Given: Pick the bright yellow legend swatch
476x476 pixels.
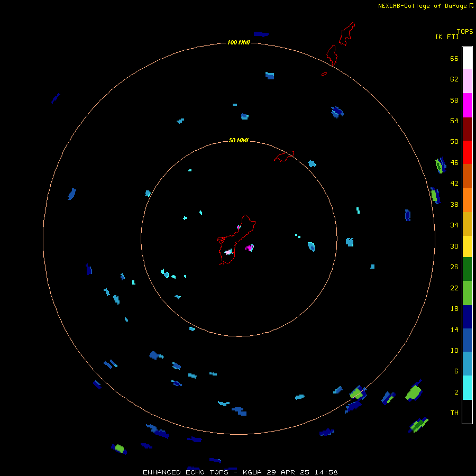Looking at the screenshot, I should pyautogui.click(x=467, y=246).
